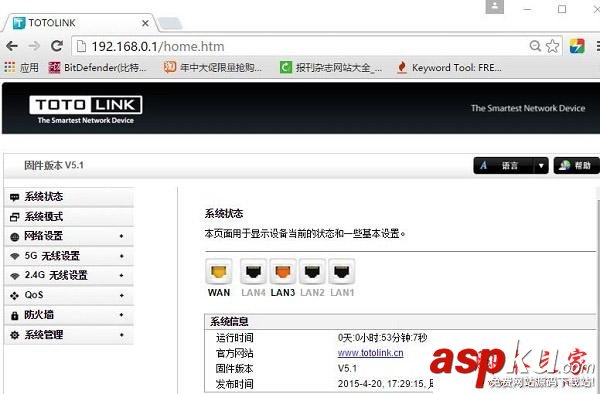Expand the QoS menu

click(69, 295)
